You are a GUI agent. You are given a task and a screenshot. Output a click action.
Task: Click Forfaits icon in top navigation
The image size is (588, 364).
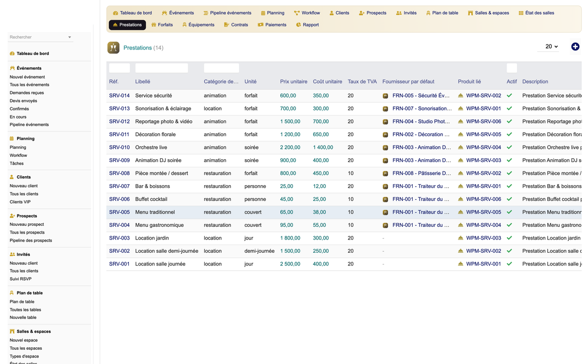point(154,24)
